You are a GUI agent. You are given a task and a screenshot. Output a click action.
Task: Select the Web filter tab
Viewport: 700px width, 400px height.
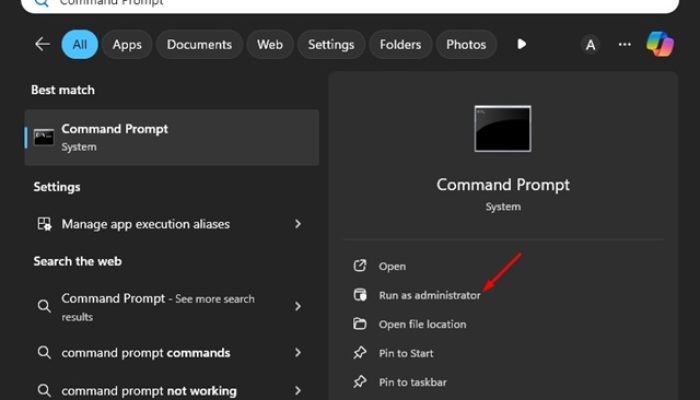tap(270, 44)
